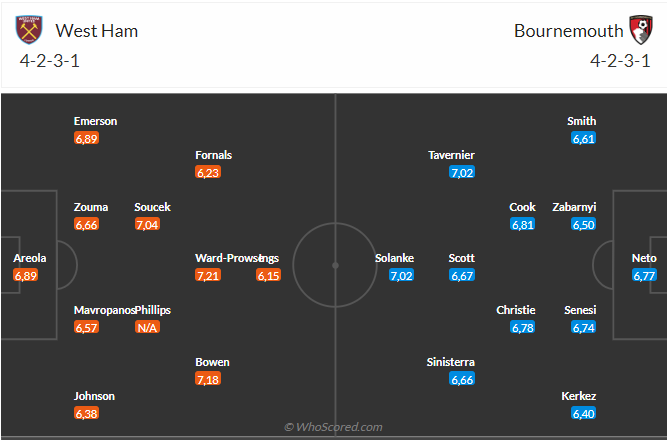
Task: Select Ings' 6,15 rating badge
Action: tap(268, 275)
